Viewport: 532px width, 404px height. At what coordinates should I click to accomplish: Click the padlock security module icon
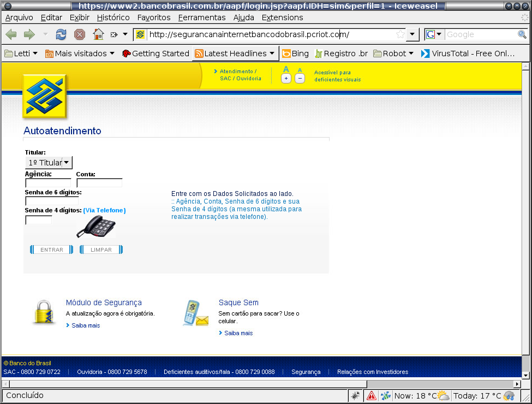click(44, 312)
